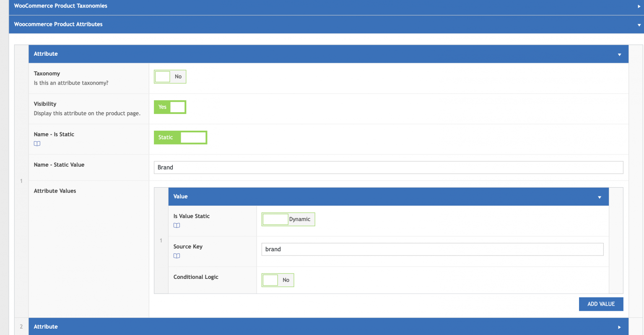The width and height of the screenshot is (644, 335).
Task: Click the 'Name - Is Static' label text
Action: tap(54, 134)
